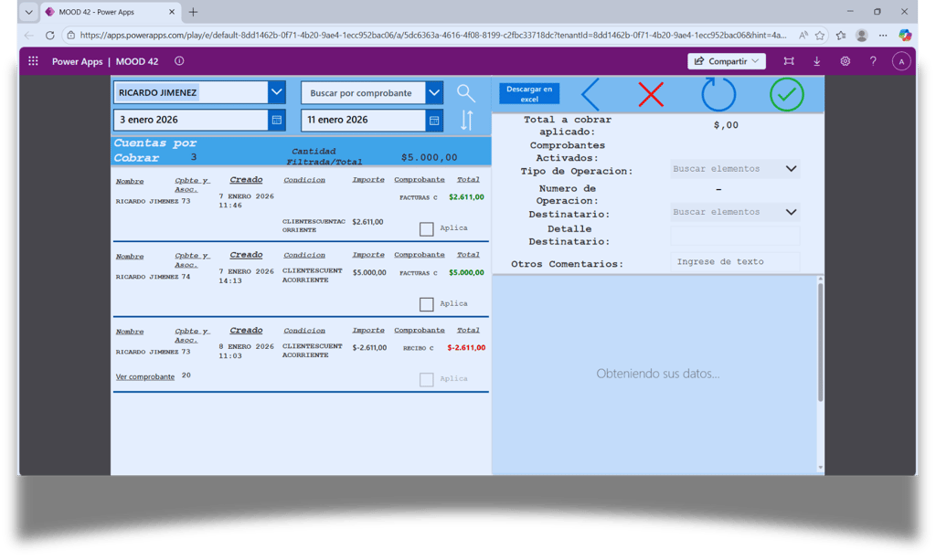This screenshot has width=936, height=560.
Task: Open the account avatar A
Action: pos(901,61)
